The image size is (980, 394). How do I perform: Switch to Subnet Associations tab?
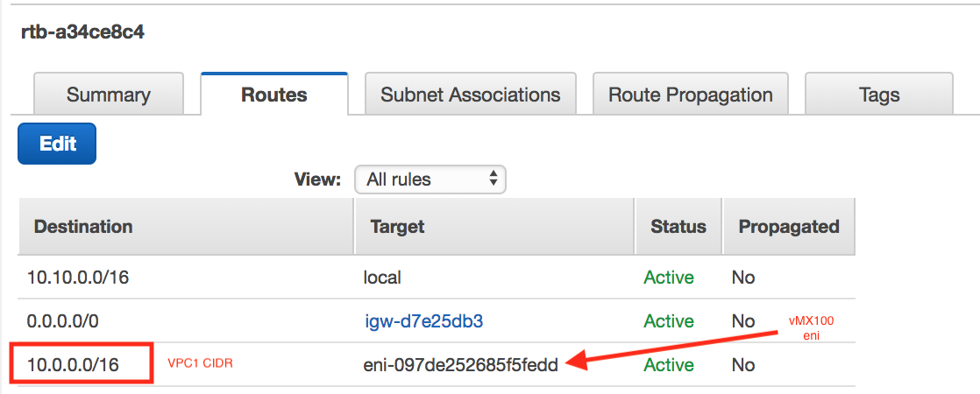(x=470, y=95)
